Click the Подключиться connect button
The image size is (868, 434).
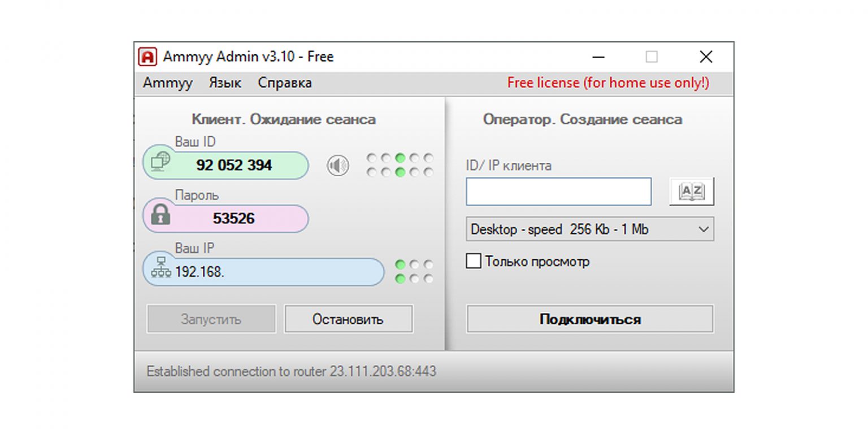point(590,319)
